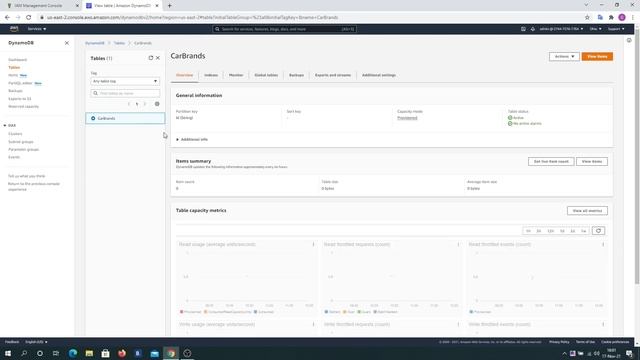Click the AWS logo home icon

point(14,29)
